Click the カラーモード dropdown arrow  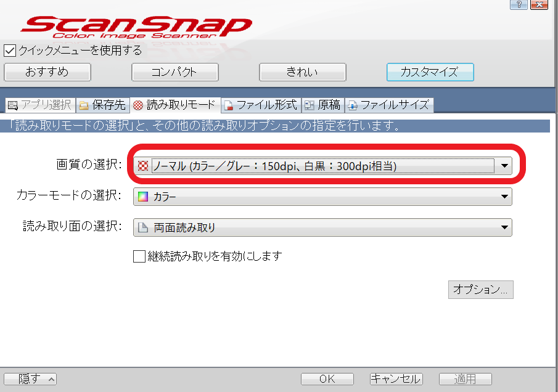click(x=504, y=197)
